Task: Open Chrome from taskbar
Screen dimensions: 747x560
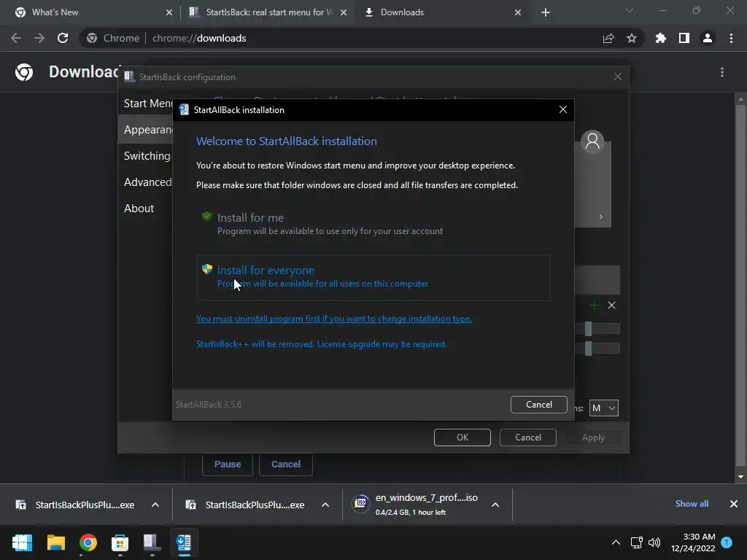Action: click(x=88, y=542)
